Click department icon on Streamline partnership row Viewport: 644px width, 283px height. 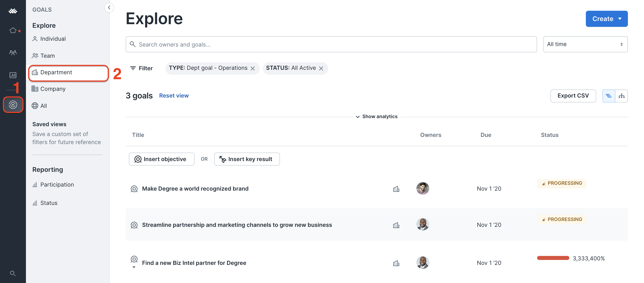pyautogui.click(x=396, y=225)
